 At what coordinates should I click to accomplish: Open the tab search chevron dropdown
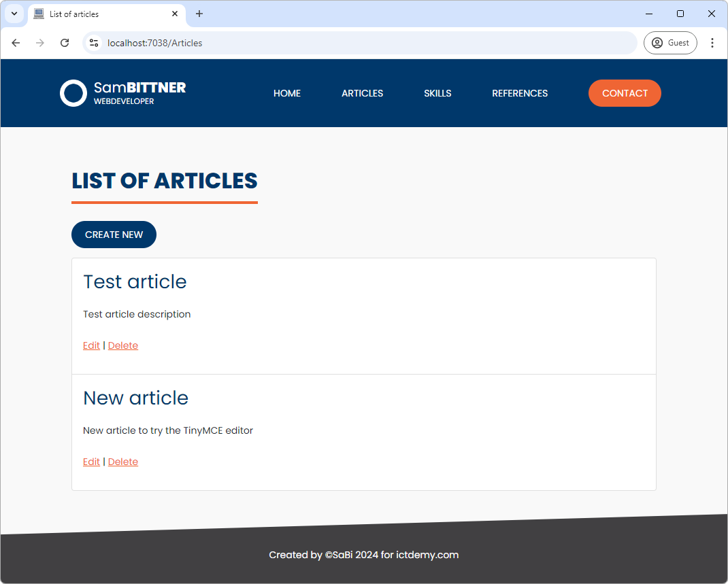(x=14, y=14)
